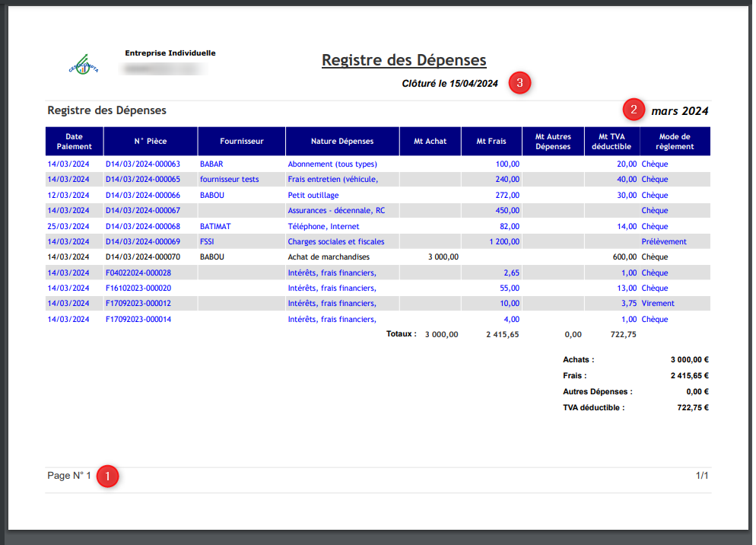Viewport: 756px width, 545px height.
Task: Open piece F04022024-000028 entry
Action: [x=138, y=272]
